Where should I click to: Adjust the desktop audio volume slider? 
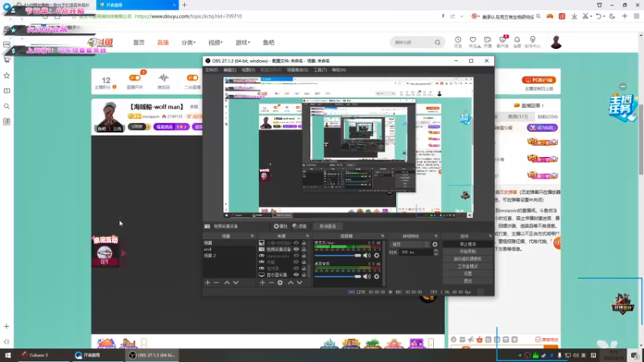point(337,276)
